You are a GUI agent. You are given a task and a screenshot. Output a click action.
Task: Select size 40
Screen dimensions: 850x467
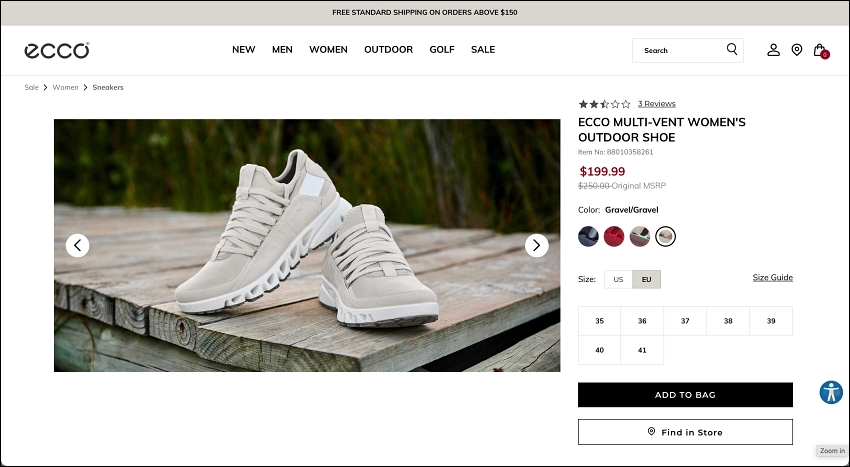(x=600, y=350)
